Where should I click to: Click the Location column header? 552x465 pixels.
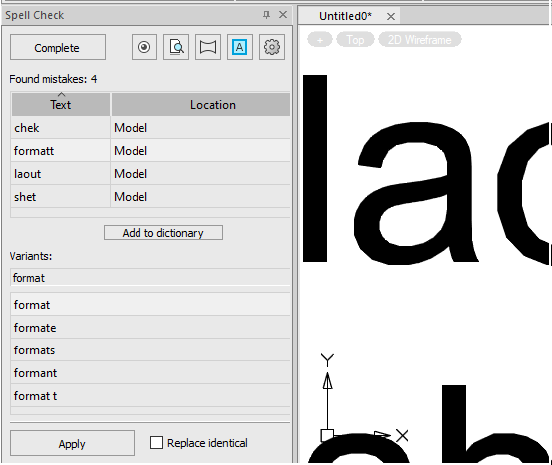201,105
